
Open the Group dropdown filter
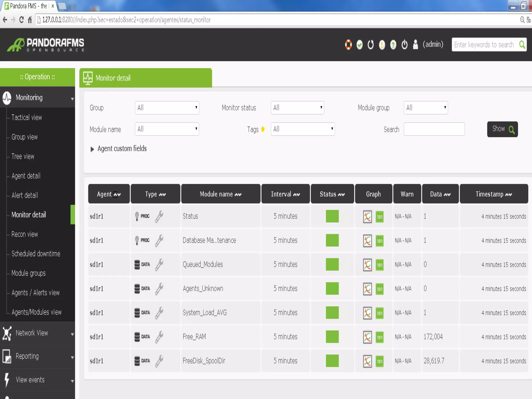coord(167,108)
